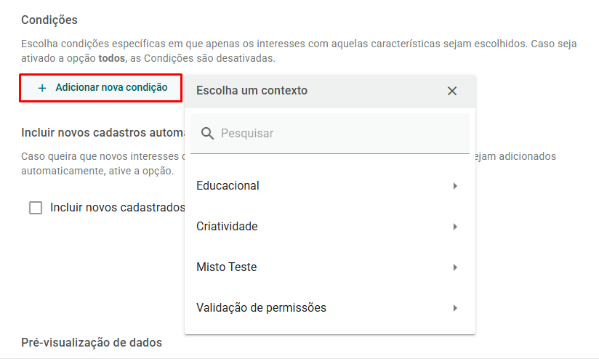This screenshot has height=364, width=599.
Task: Expand the Validação de permissões arrow
Action: (455, 308)
